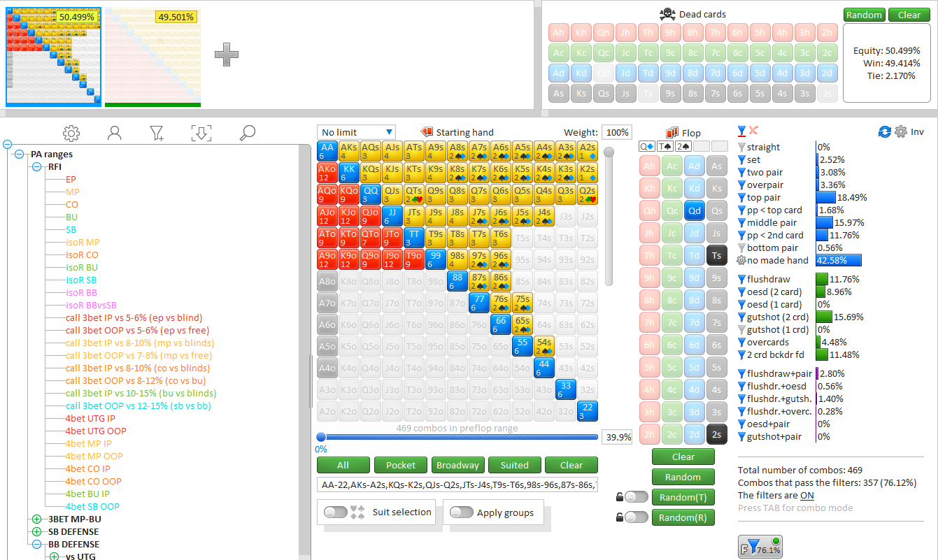Screen dimensions: 938x560
Task: Click the Flop cards icon
Action: tap(673, 132)
